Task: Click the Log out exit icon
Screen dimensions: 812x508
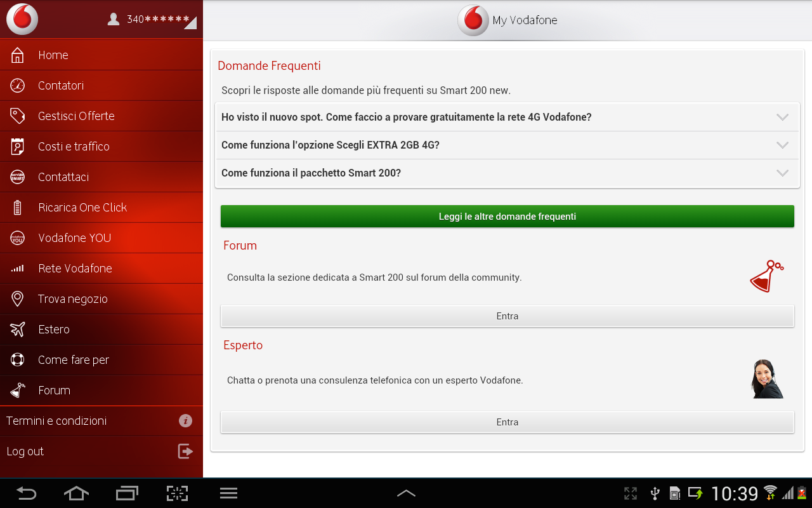Action: coord(185,451)
